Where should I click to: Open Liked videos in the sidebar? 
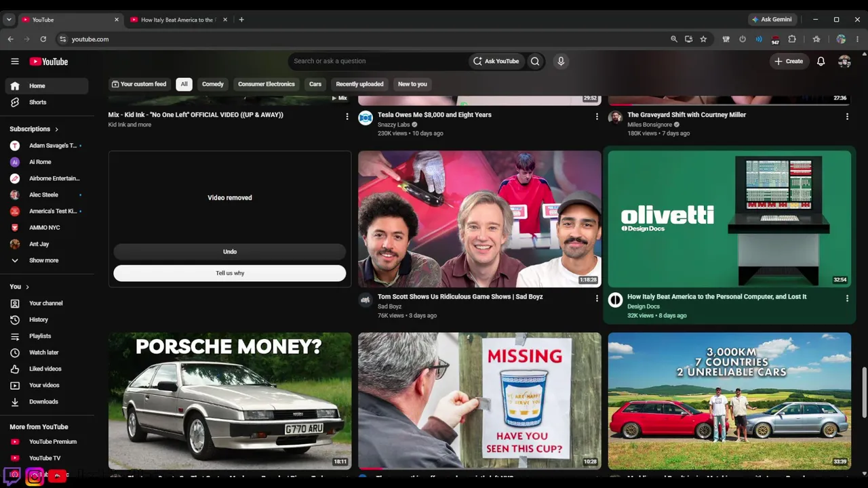47,369
